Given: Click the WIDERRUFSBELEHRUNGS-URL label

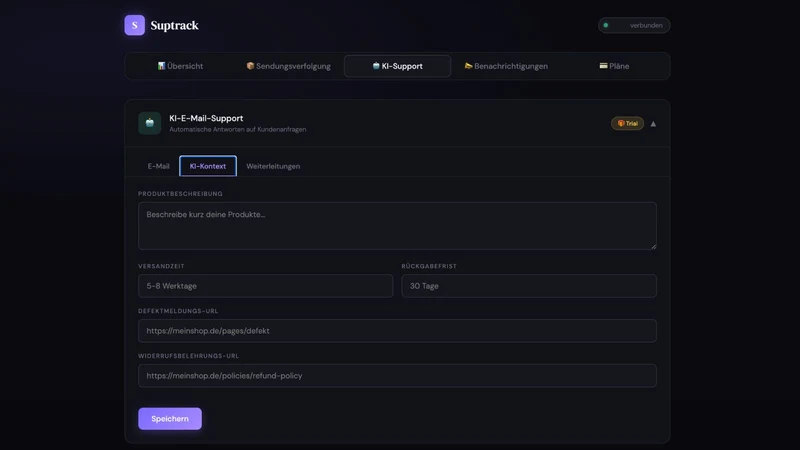Looking at the screenshot, I should point(188,356).
